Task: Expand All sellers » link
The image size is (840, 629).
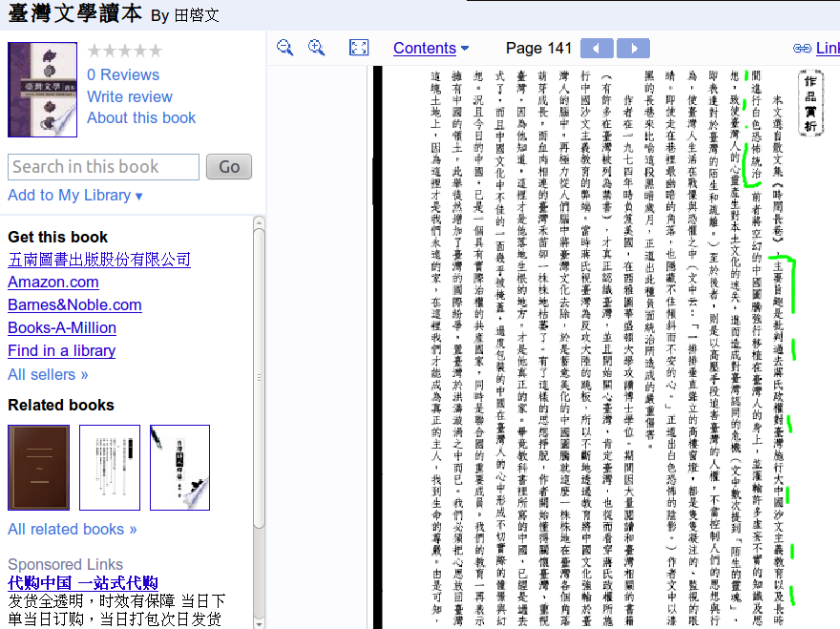Action: pyautogui.click(x=48, y=374)
